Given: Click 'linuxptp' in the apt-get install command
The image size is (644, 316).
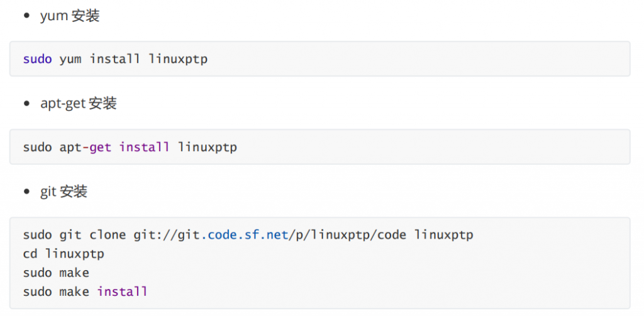Looking at the screenshot, I should (208, 147).
